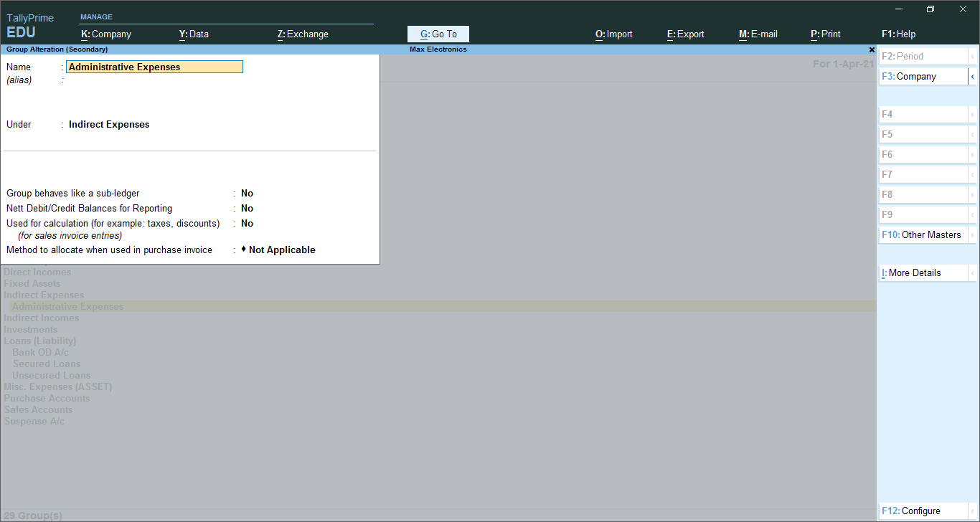Click the MANAGE label in top bar
Viewport: 980px width, 522px height.
coord(96,16)
